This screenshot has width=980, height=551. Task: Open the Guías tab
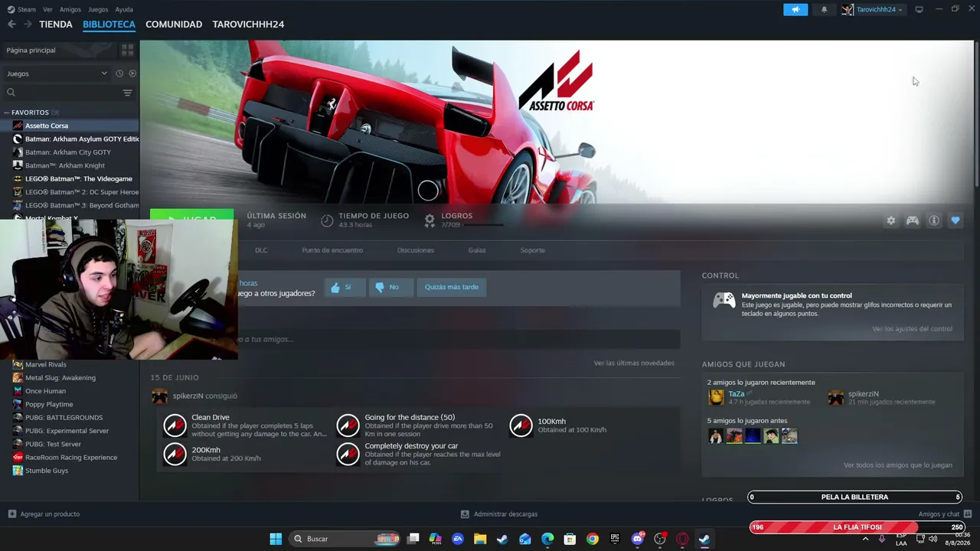[477, 250]
